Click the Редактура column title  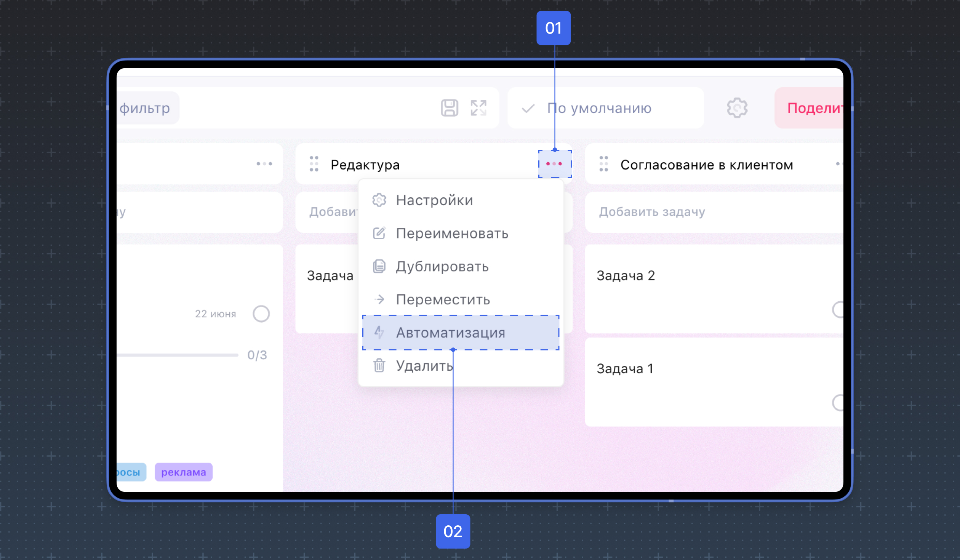(365, 165)
